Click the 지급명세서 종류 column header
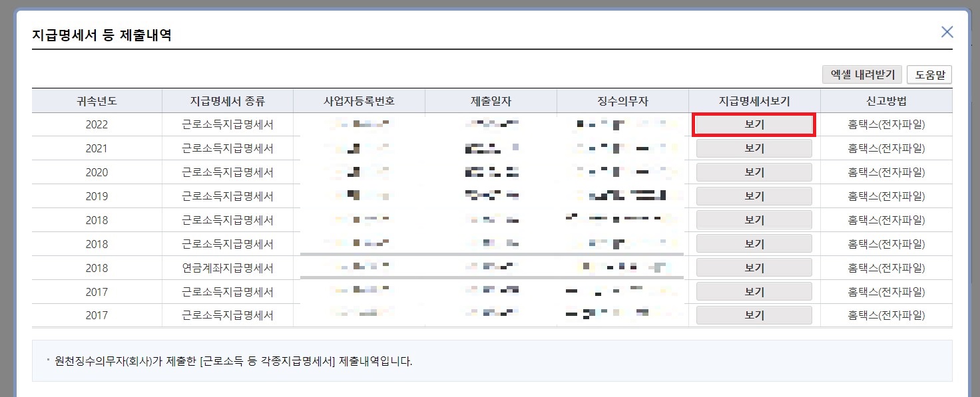The width and height of the screenshot is (980, 397). point(229,100)
